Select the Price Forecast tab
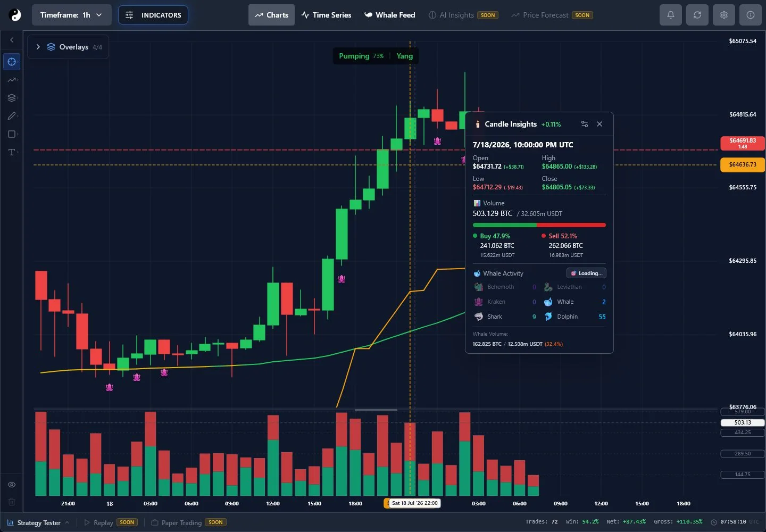Image resolution: width=766 pixels, height=532 pixels. point(552,15)
